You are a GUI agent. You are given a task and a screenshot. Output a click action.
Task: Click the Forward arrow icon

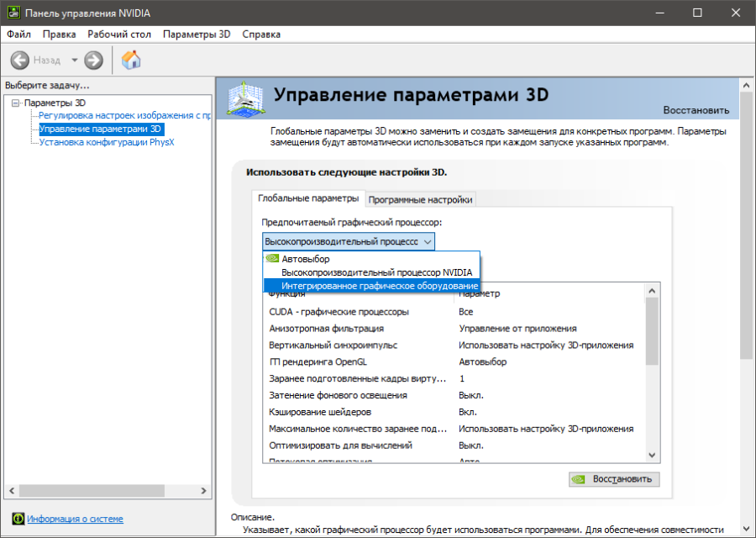click(x=93, y=61)
